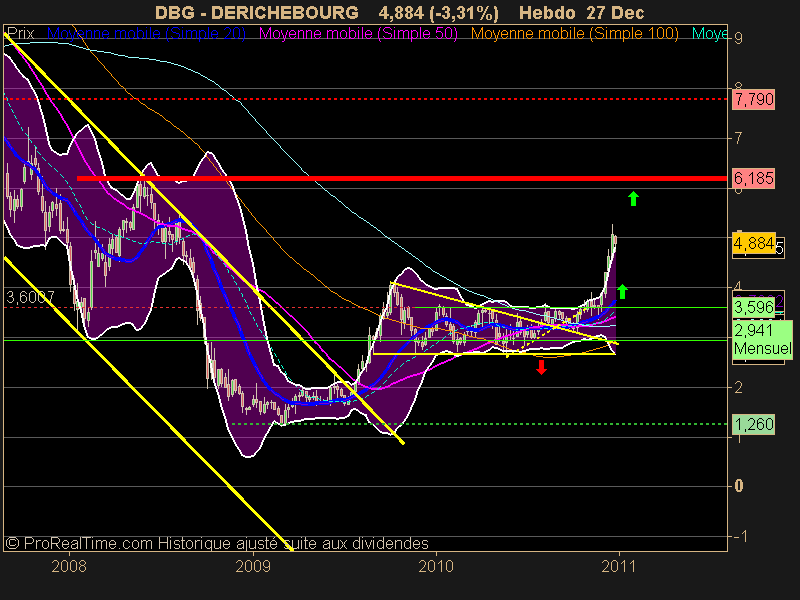The width and height of the screenshot is (800, 600).
Task: Click legend 'Moyenne mobile (Simple 100)'
Action: point(574,34)
